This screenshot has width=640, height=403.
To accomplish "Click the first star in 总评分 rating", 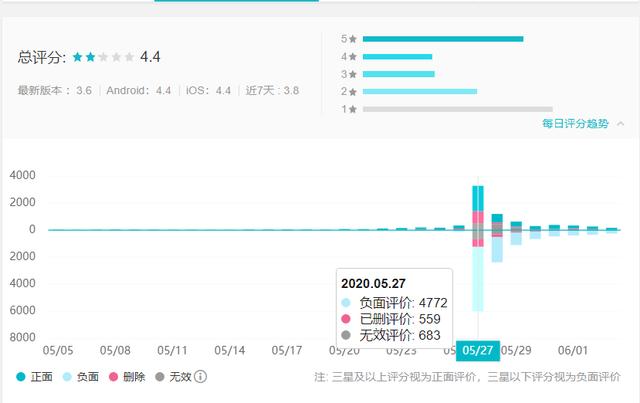I will tap(77, 58).
